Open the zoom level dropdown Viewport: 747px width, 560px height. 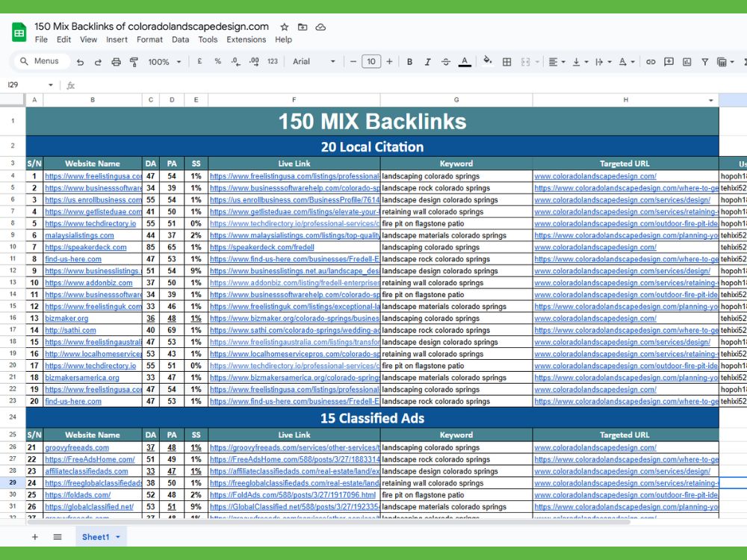click(x=165, y=62)
